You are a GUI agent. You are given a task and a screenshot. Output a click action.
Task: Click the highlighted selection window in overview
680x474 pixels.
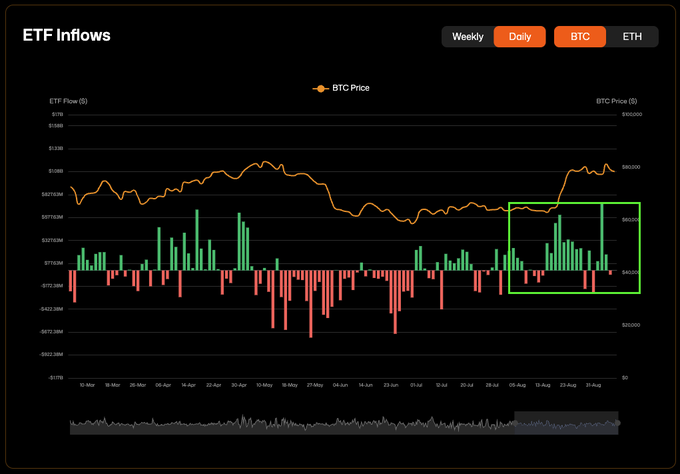[x=566, y=423]
